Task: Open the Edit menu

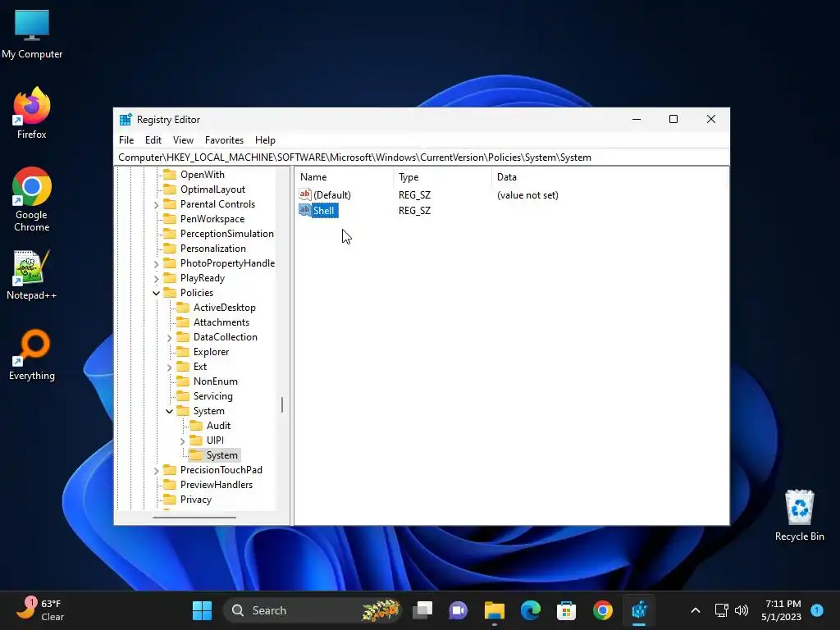Action: (x=153, y=139)
